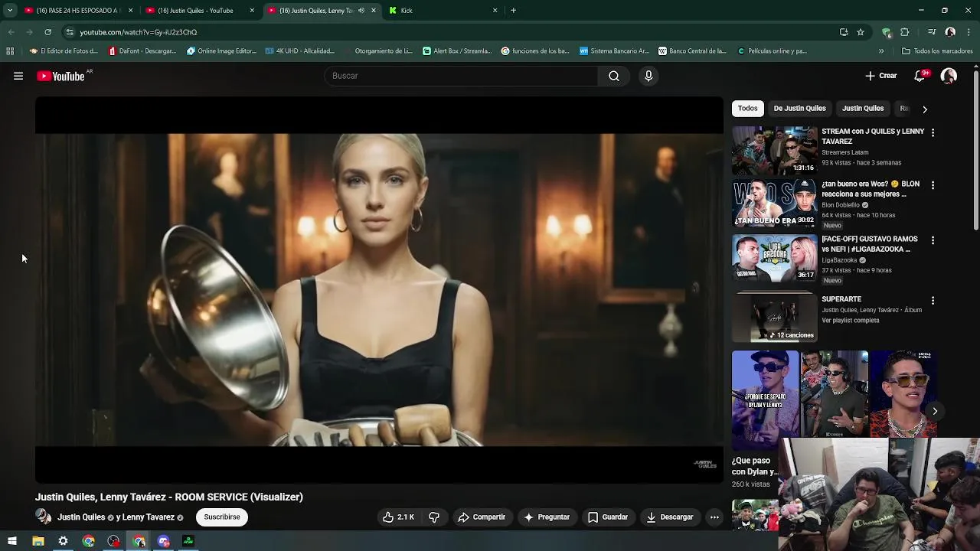Image resolution: width=980 pixels, height=551 pixels.
Task: Open El Editor de Fotos bookmark
Action: [x=64, y=51]
